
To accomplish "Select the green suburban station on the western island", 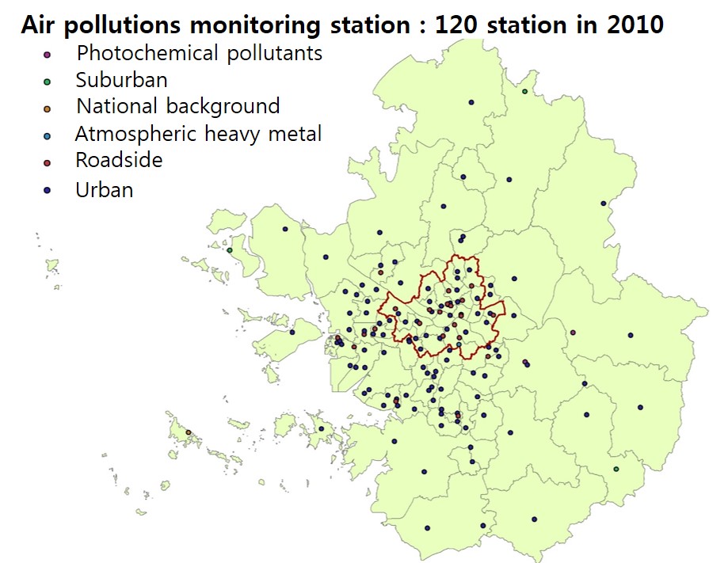I will tap(230, 250).
